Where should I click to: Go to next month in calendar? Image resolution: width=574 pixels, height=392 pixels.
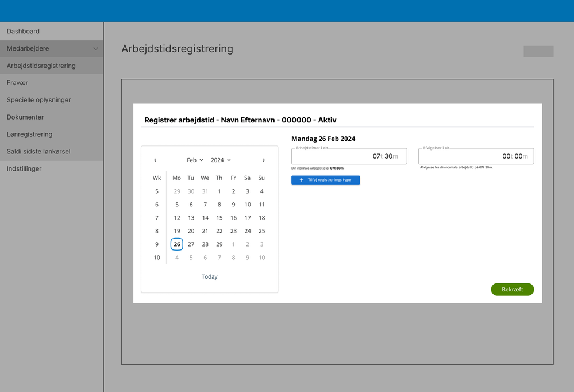click(x=264, y=160)
